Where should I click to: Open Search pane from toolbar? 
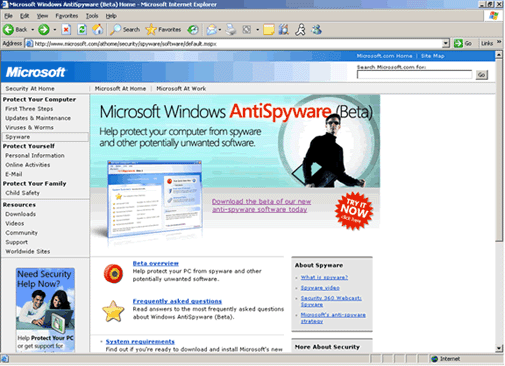pos(125,30)
